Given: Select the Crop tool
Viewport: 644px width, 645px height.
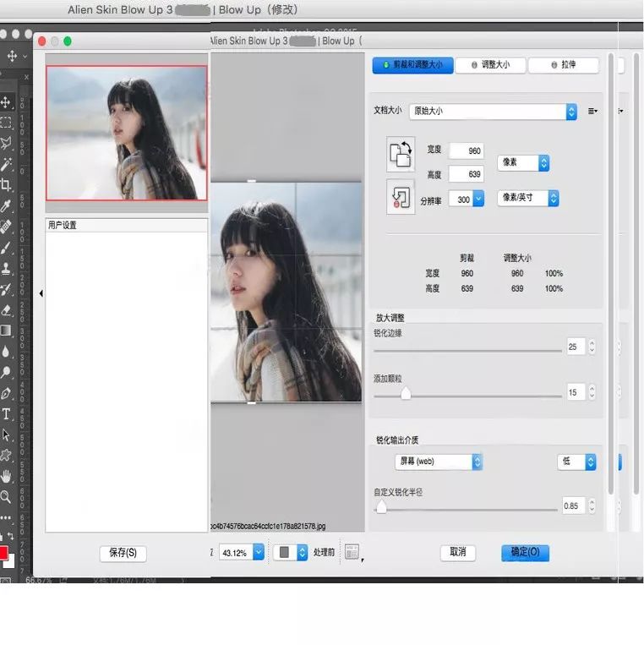Looking at the screenshot, I should pos(6,184).
